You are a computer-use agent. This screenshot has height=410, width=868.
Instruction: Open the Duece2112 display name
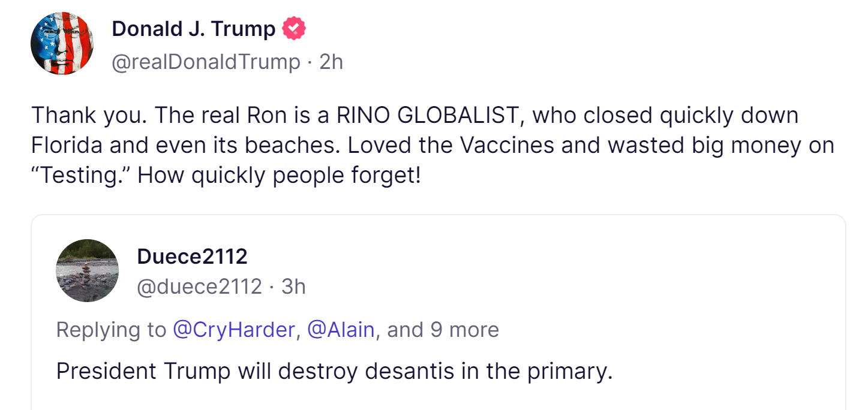click(x=192, y=257)
